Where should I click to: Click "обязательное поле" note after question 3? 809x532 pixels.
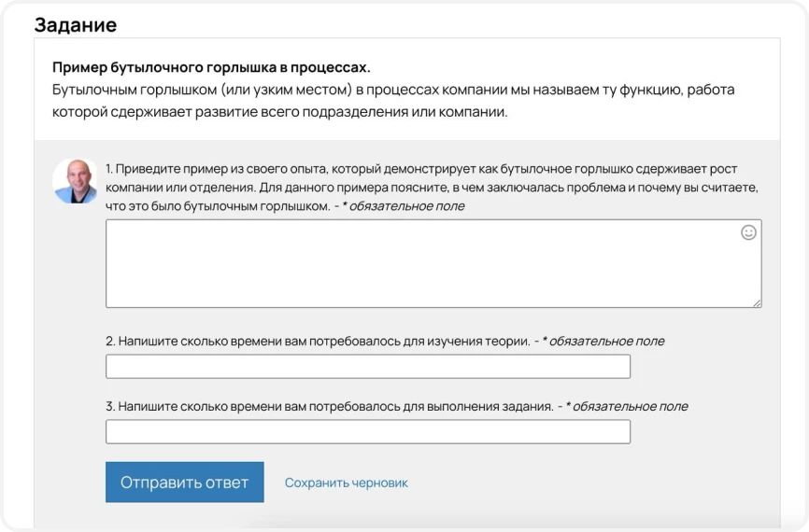[x=630, y=407]
